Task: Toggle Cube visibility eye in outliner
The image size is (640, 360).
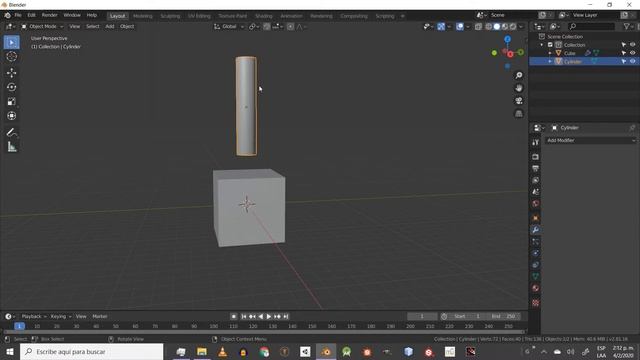Action: click(633, 53)
